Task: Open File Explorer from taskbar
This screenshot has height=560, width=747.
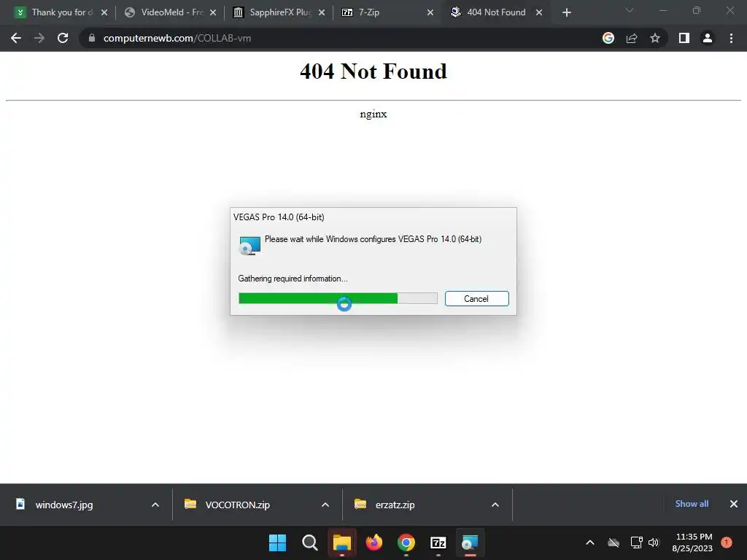Action: 341,542
